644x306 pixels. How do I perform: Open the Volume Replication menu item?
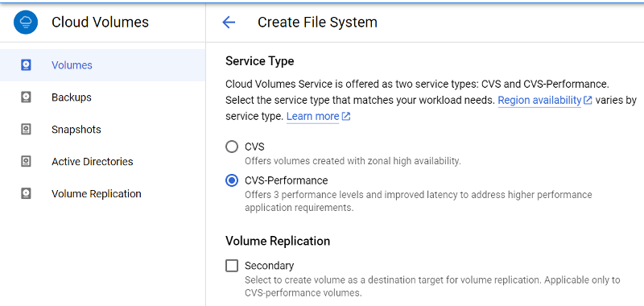point(103,193)
